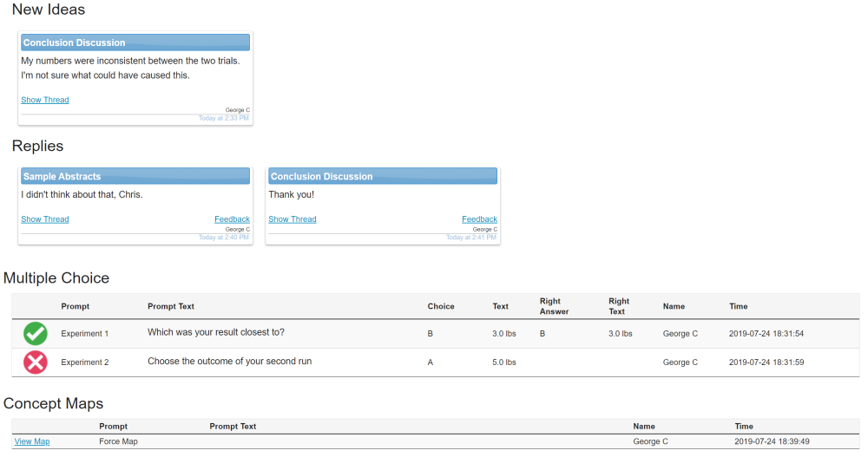Click the 'New Ideas' section heading
The image size is (868, 457).
[49, 10]
